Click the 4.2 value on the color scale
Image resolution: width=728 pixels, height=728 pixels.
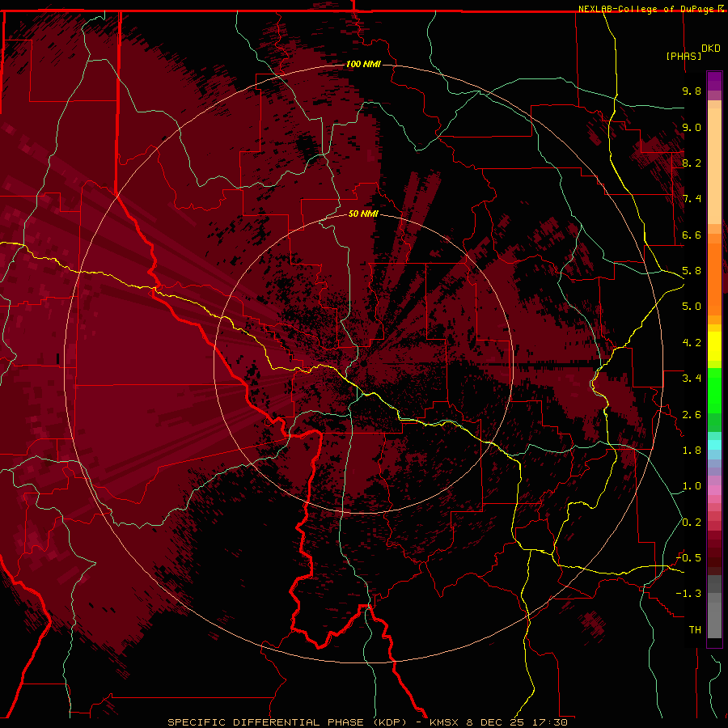[692, 343]
